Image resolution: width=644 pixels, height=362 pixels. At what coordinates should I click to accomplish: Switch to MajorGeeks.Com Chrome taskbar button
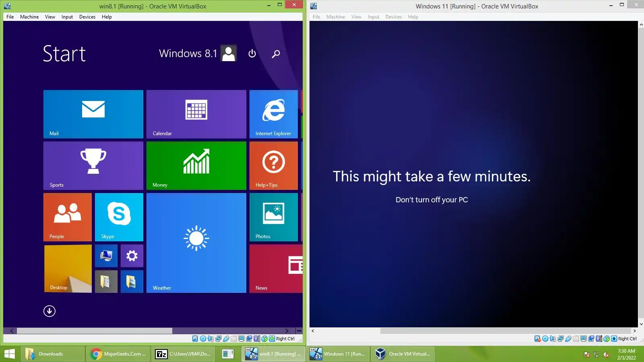[118, 354]
